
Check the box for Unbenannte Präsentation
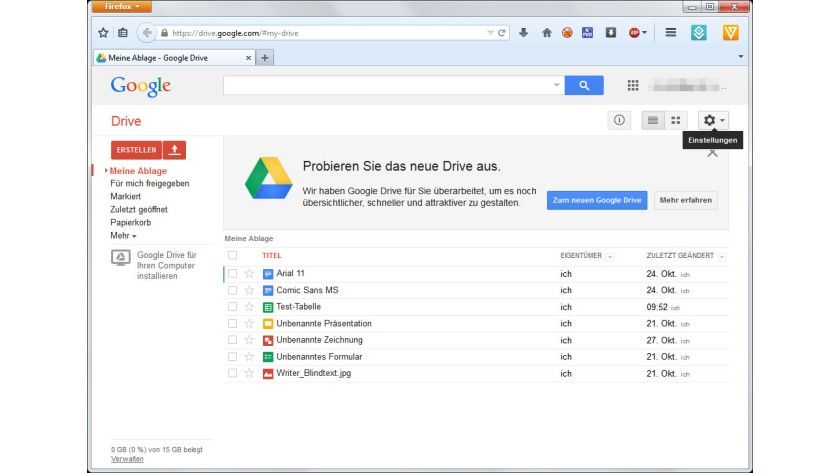tap(232, 324)
